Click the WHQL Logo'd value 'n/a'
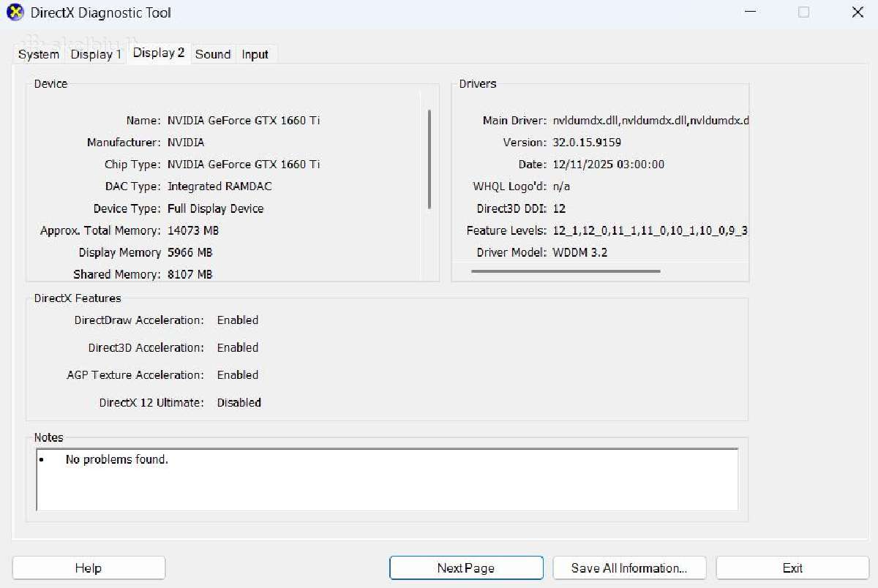 [x=562, y=186]
